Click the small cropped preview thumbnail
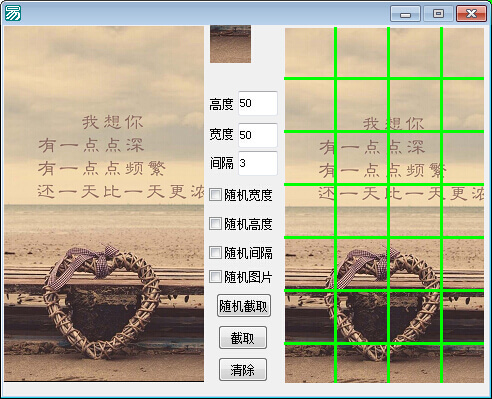Viewport: 492px width, 399px height. pyautogui.click(x=230, y=44)
